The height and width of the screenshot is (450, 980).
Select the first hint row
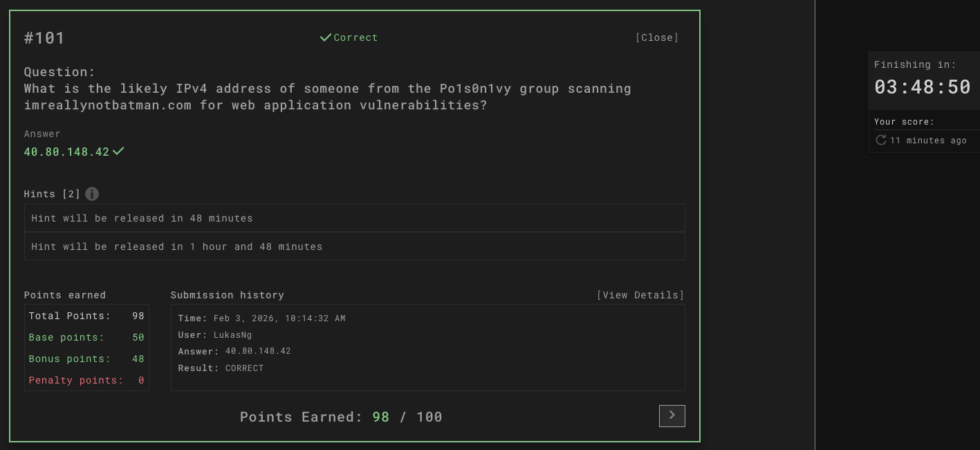click(x=354, y=218)
